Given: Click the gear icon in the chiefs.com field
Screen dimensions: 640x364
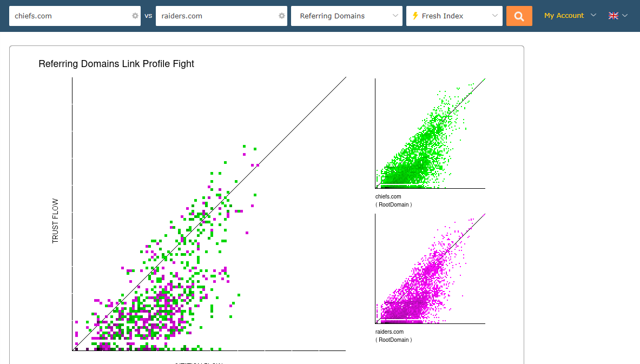Looking at the screenshot, I should tap(135, 16).
